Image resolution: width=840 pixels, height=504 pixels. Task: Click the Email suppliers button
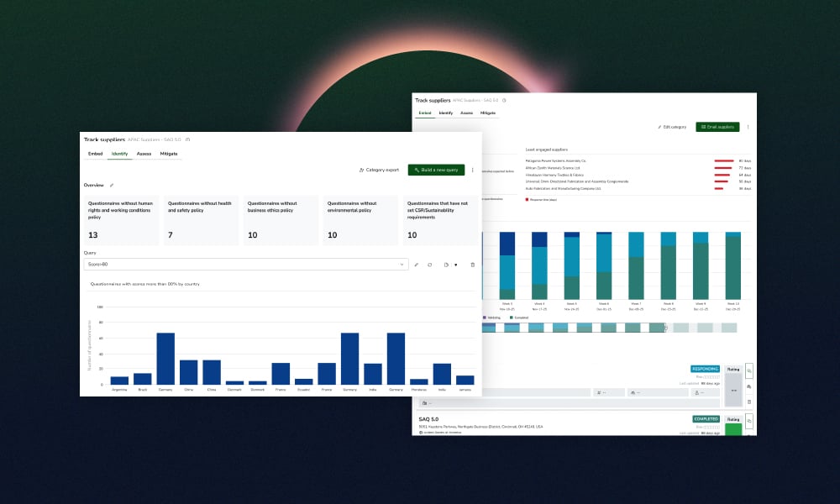(717, 127)
